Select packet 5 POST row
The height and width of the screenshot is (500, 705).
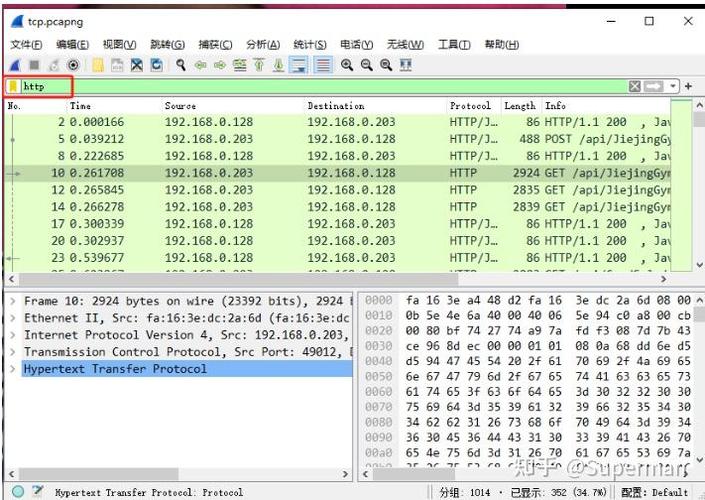337,139
